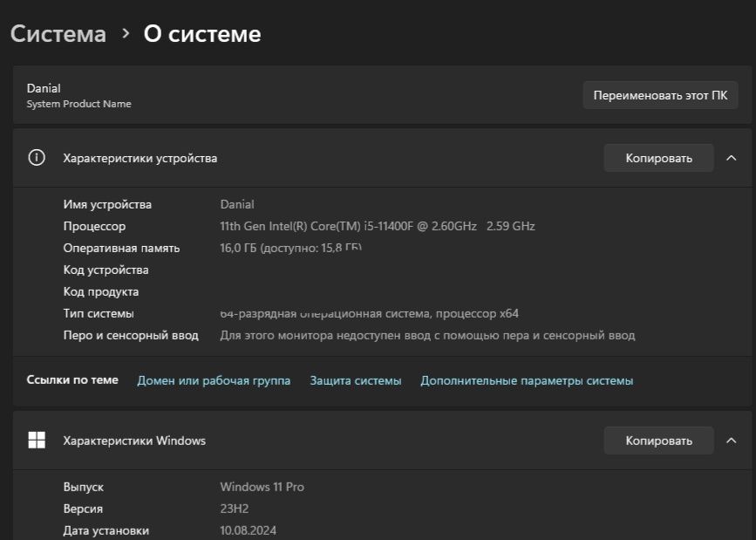Click the 10.08.2024 install date
Image resolution: width=756 pixels, height=540 pixels.
(249, 530)
